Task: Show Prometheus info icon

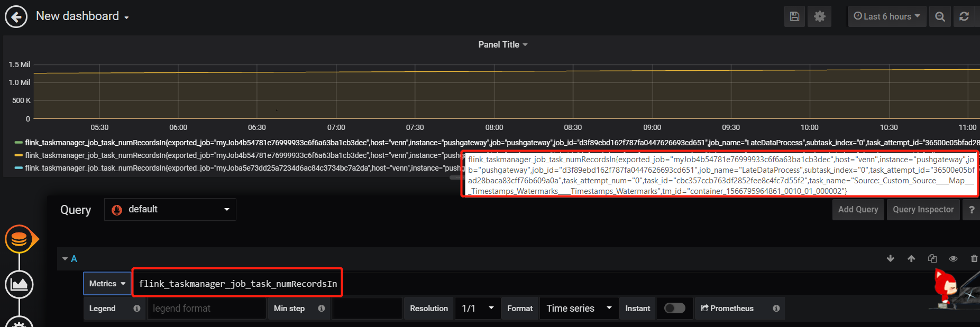Action: click(776, 309)
